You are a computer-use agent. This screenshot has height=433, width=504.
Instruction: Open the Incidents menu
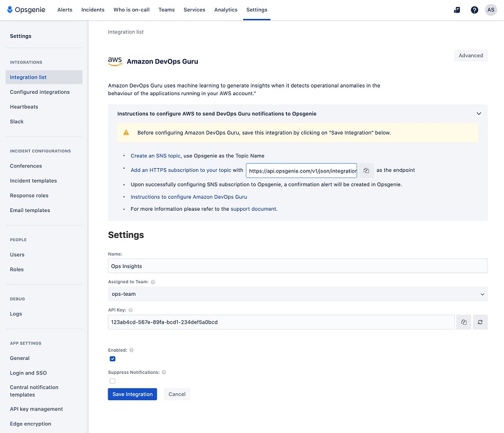pyautogui.click(x=93, y=9)
